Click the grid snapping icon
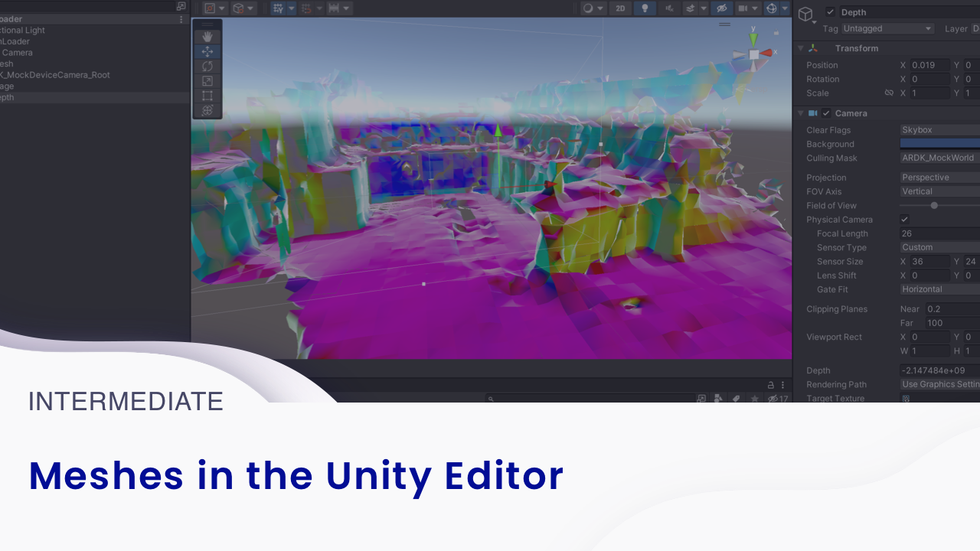This screenshot has height=551, width=980. tap(306, 8)
